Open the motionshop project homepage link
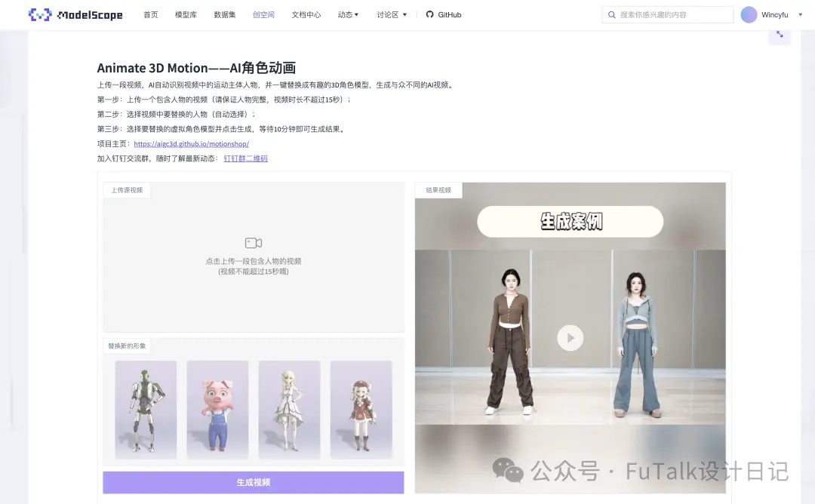Image resolution: width=815 pixels, height=504 pixels. pos(191,144)
